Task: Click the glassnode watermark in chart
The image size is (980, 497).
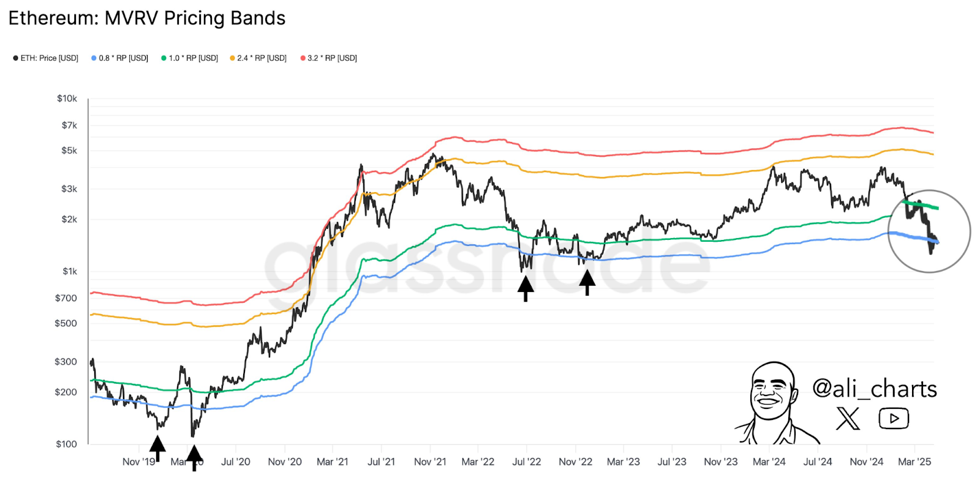Action: [487, 266]
